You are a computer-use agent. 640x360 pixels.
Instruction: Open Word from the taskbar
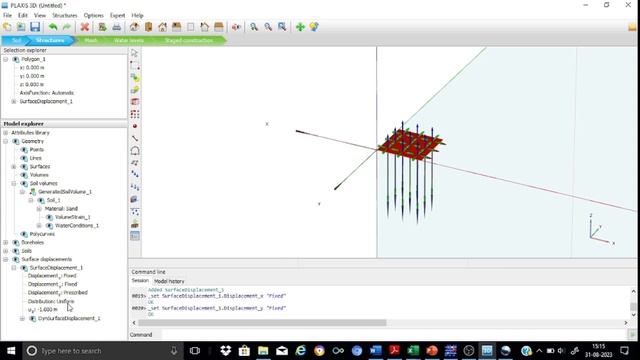click(375, 351)
